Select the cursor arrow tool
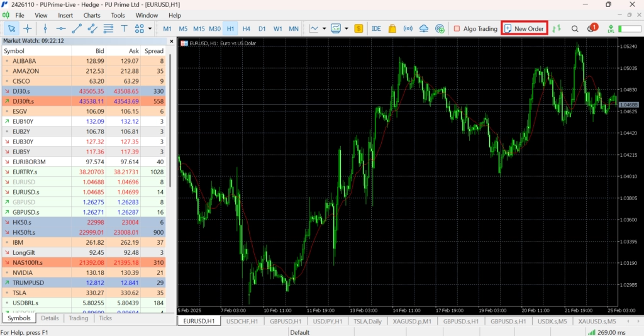The width and height of the screenshot is (644, 336). pyautogui.click(x=11, y=29)
